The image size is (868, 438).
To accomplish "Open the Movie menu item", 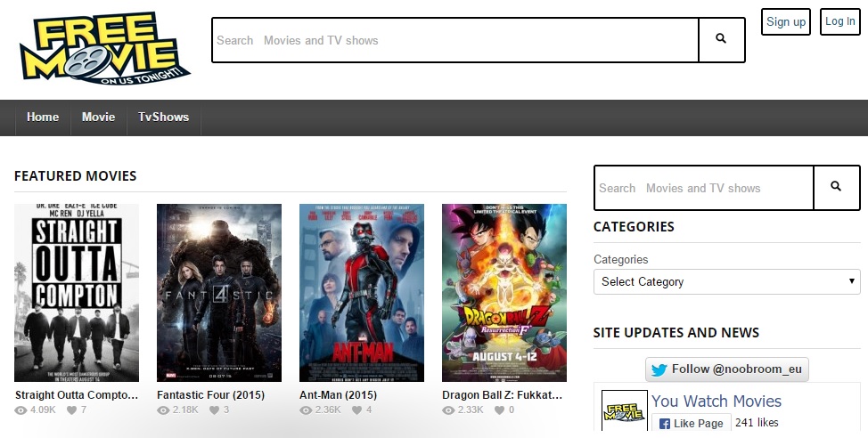I will point(99,118).
